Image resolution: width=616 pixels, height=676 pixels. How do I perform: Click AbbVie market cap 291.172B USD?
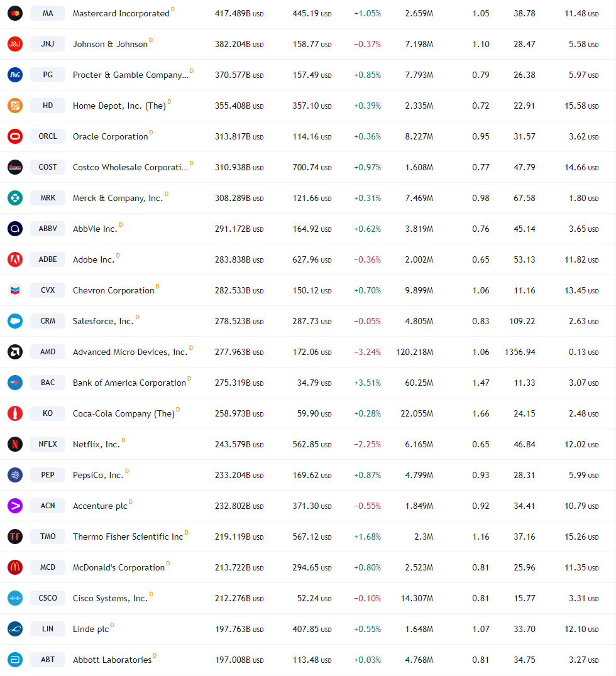tap(239, 229)
